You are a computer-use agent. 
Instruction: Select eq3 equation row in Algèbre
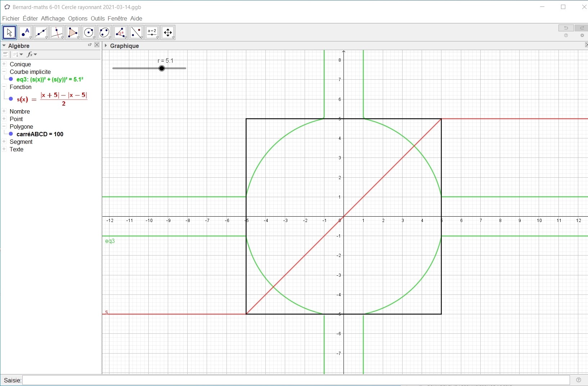click(x=50, y=79)
